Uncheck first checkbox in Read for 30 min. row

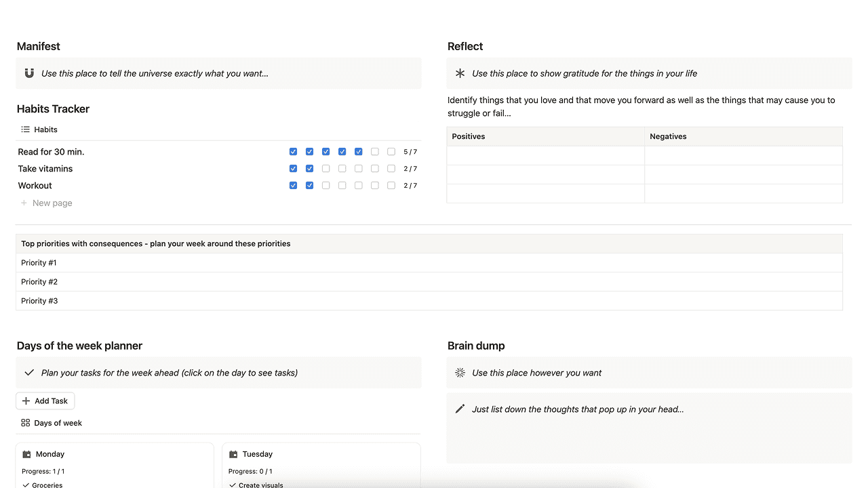293,152
